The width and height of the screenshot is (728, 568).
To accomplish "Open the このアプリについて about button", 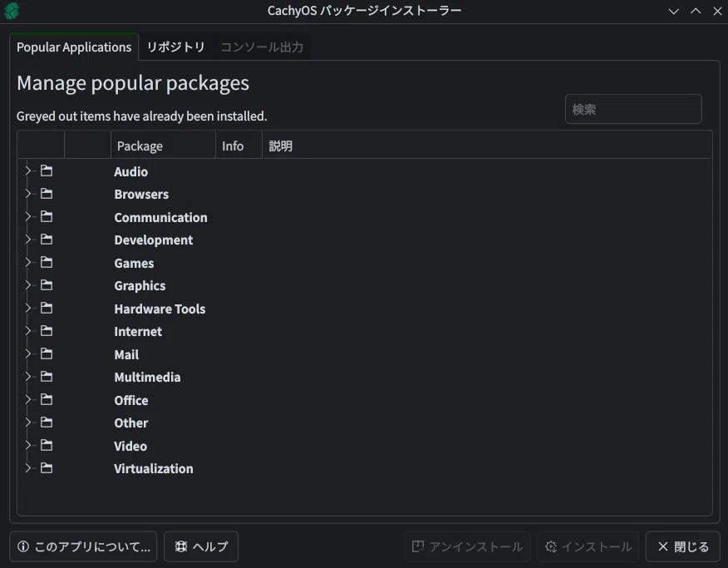I will point(83,546).
